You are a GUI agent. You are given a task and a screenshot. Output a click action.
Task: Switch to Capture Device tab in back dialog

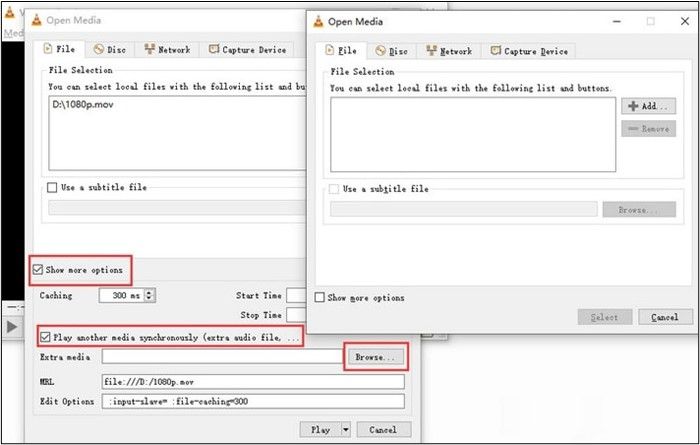click(247, 50)
